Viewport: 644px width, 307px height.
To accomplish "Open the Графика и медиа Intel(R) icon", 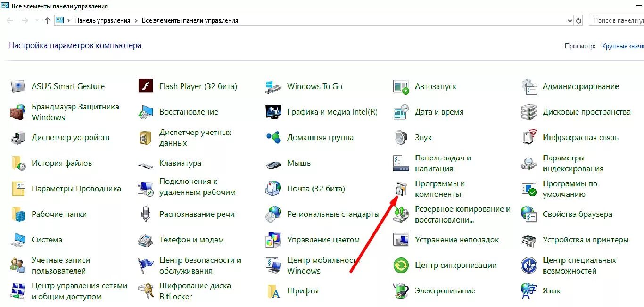I will 273,112.
